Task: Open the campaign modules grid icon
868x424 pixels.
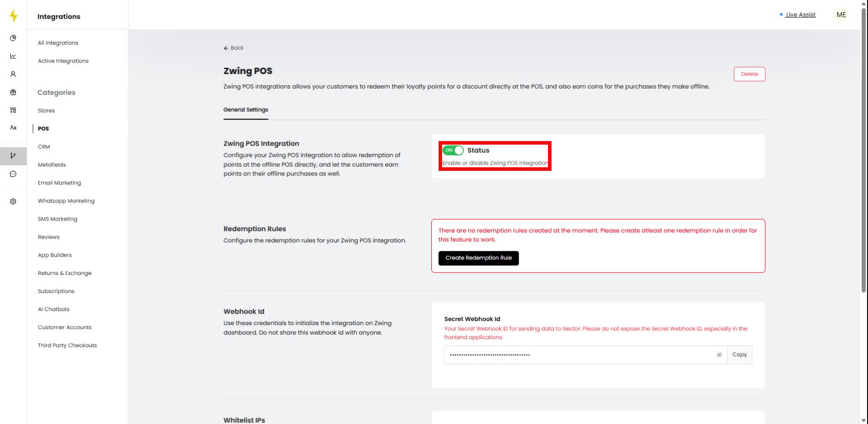Action: pos(13,110)
